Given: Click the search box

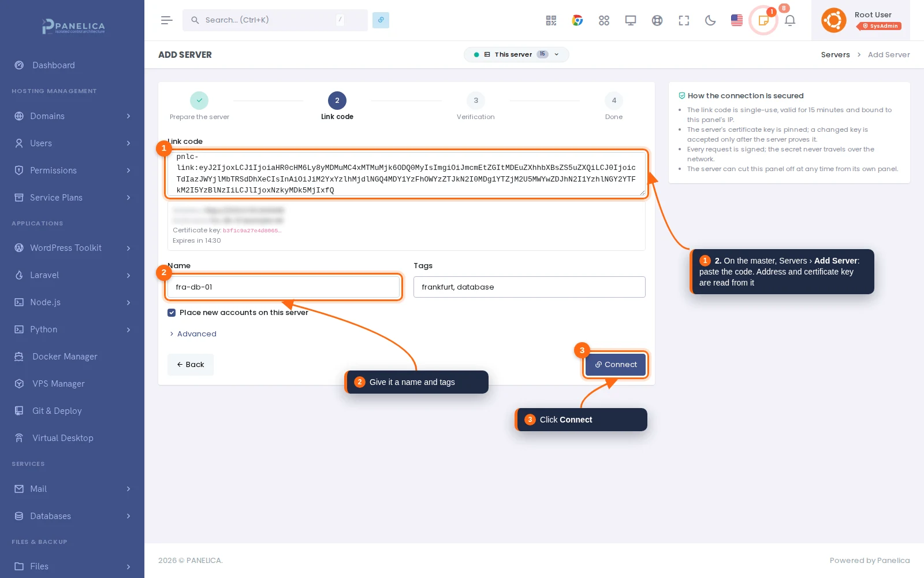Looking at the screenshot, I should (275, 20).
